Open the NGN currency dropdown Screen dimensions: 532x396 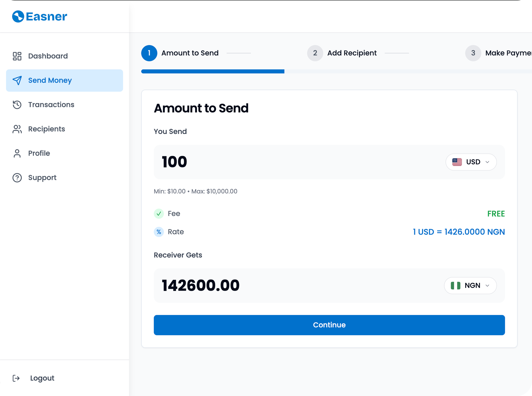pyautogui.click(x=470, y=286)
